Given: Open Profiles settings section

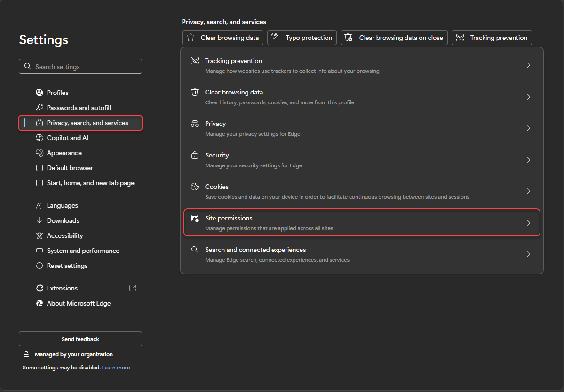Looking at the screenshot, I should click(80, 93).
